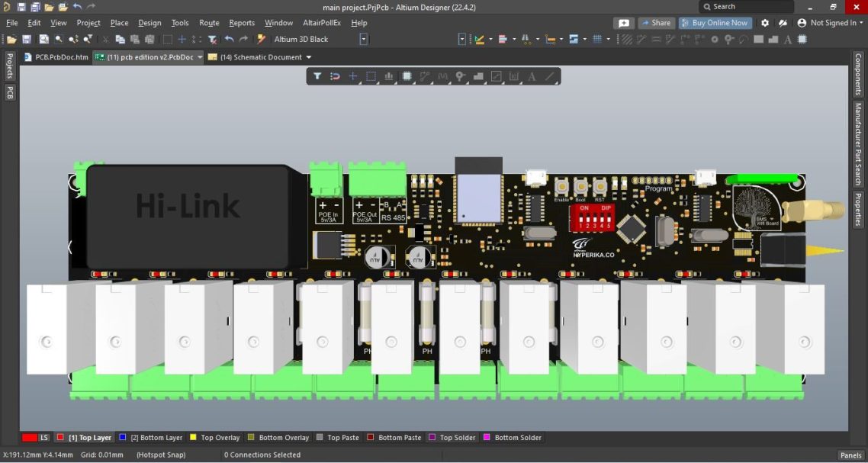Start interactive routing from Active Bar
The image size is (868, 463).
pos(425,76)
